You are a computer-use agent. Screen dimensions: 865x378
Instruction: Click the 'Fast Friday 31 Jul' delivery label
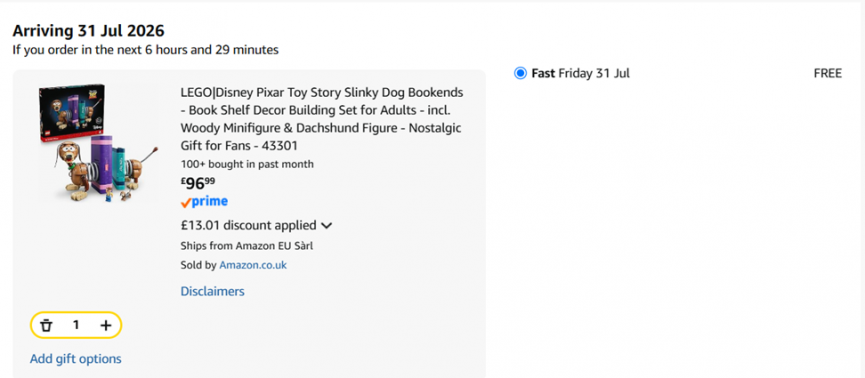(x=580, y=73)
